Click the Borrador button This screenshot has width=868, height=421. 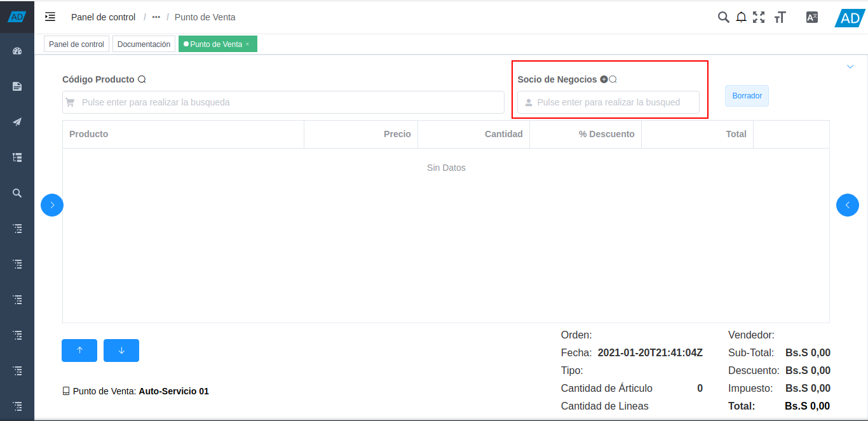pos(747,96)
